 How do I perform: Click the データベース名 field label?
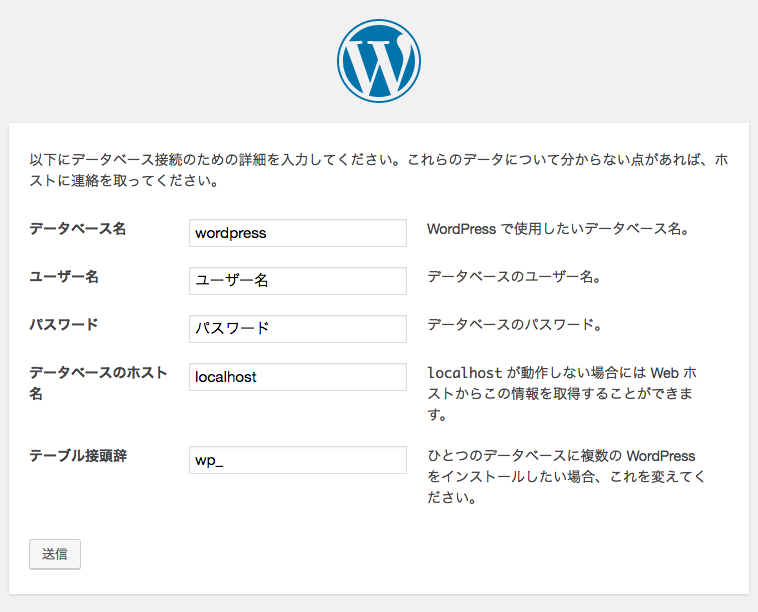(77, 229)
